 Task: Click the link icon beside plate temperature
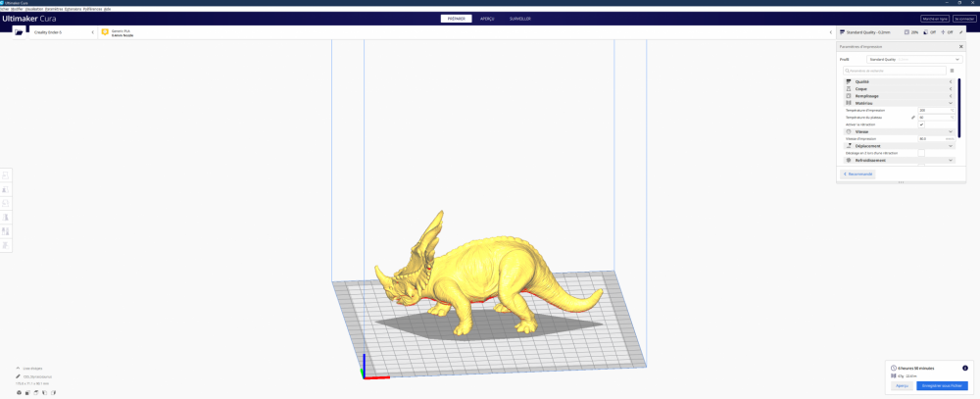point(912,117)
